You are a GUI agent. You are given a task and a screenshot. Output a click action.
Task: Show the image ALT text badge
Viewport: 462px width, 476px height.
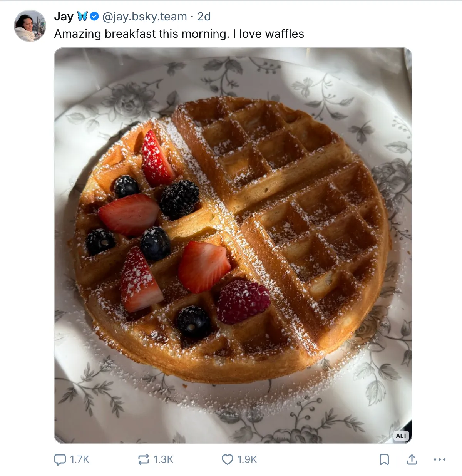tap(401, 436)
